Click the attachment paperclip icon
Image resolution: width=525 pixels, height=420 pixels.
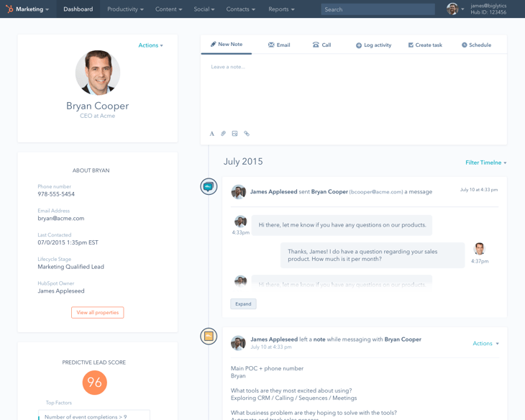click(x=224, y=134)
